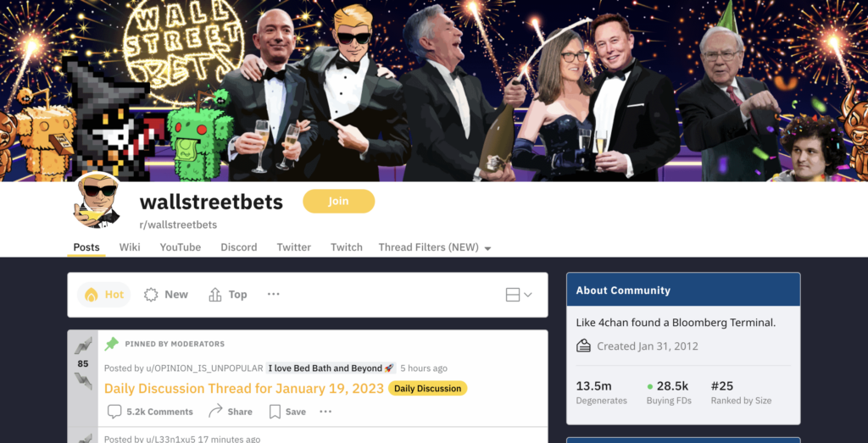Sort posts by Top icon

coord(214,295)
